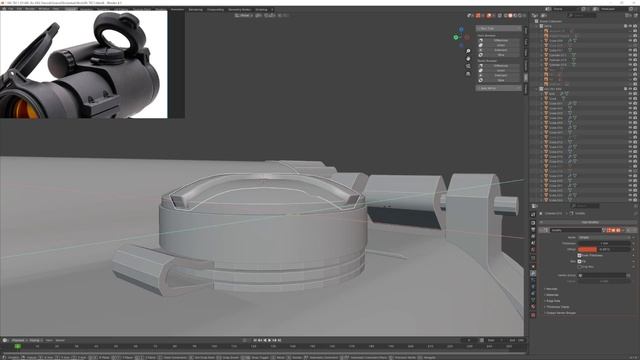Viewport: 640px width, 360px height.
Task: Open the Rendering workspace tab
Action: (196, 9)
